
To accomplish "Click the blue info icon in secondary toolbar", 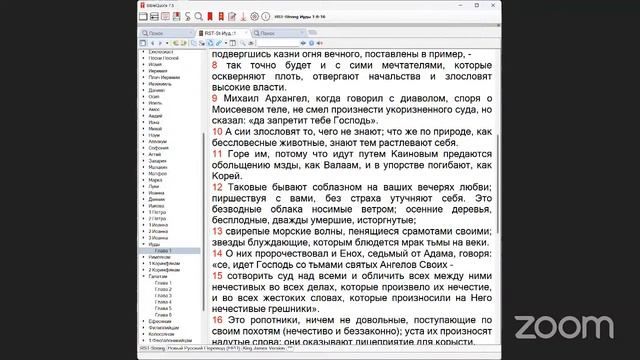I will [311, 43].
